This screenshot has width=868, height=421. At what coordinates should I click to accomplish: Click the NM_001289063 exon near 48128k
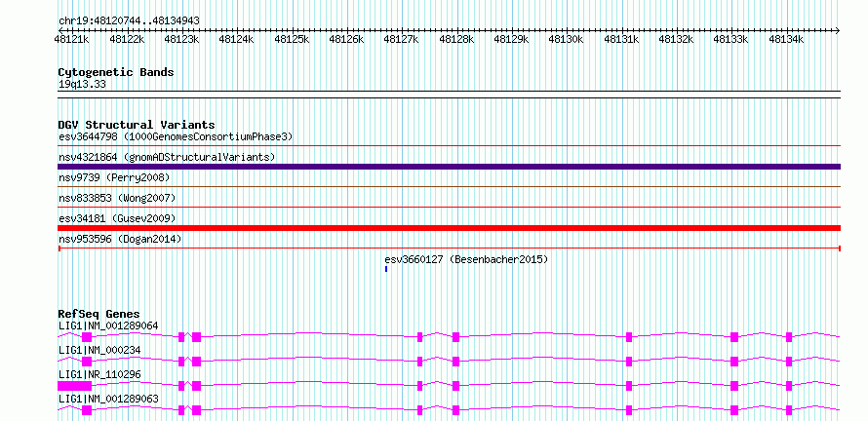pyautogui.click(x=455, y=410)
